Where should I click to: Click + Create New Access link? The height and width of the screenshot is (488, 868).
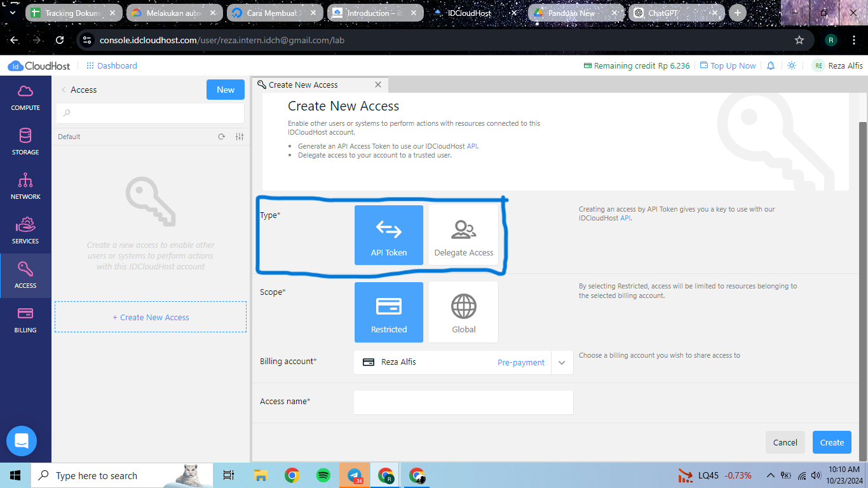click(151, 317)
